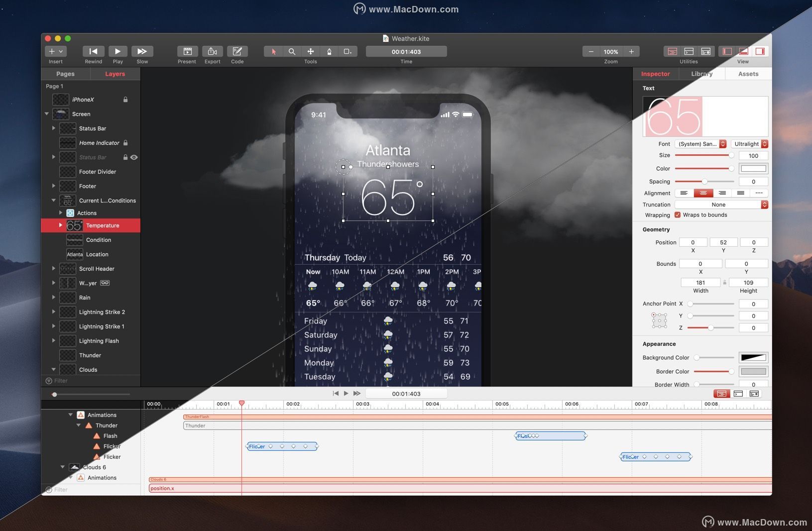Viewport: 812px width, 531px height.
Task: Click the zoom out minus button
Action: tap(591, 51)
